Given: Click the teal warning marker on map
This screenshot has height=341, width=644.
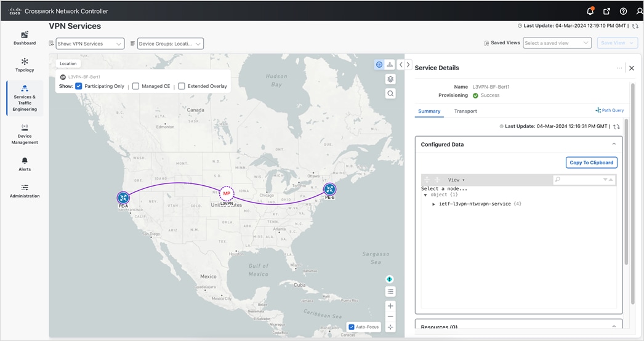Looking at the screenshot, I should click(x=389, y=279).
